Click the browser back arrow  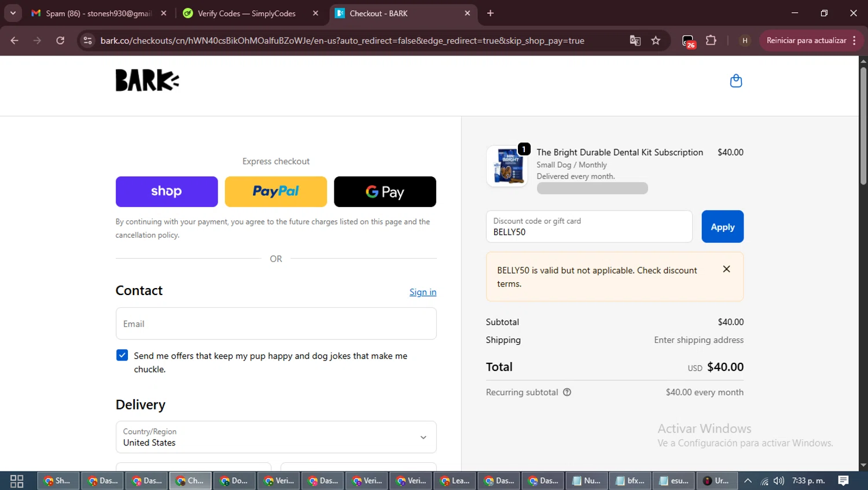pos(14,40)
